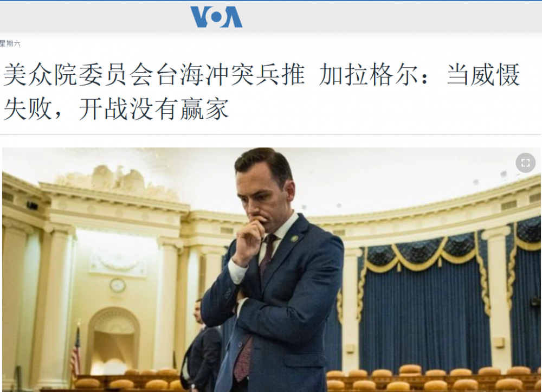Click the round O in the VOA logo
Viewport: 542px width, 392px height.
tap(216, 17)
